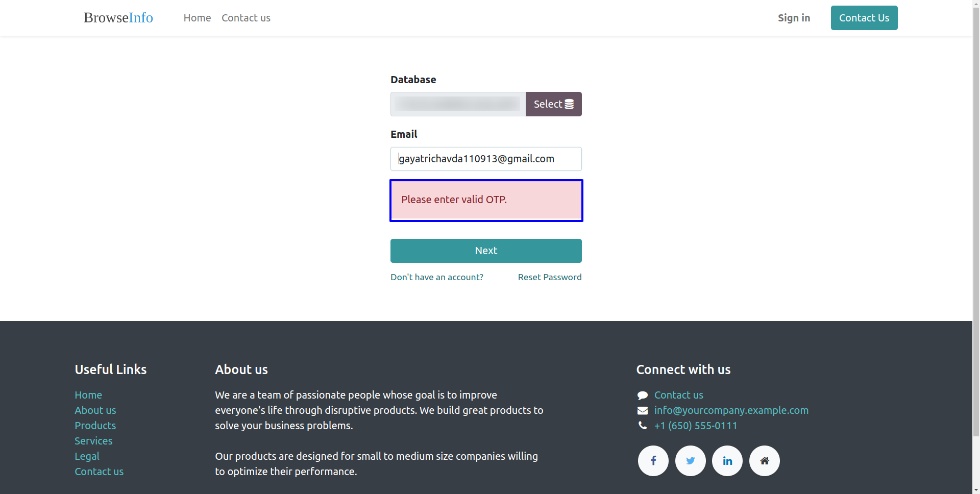Click Don't have an account link
This screenshot has height=494, width=980.
[x=437, y=277]
